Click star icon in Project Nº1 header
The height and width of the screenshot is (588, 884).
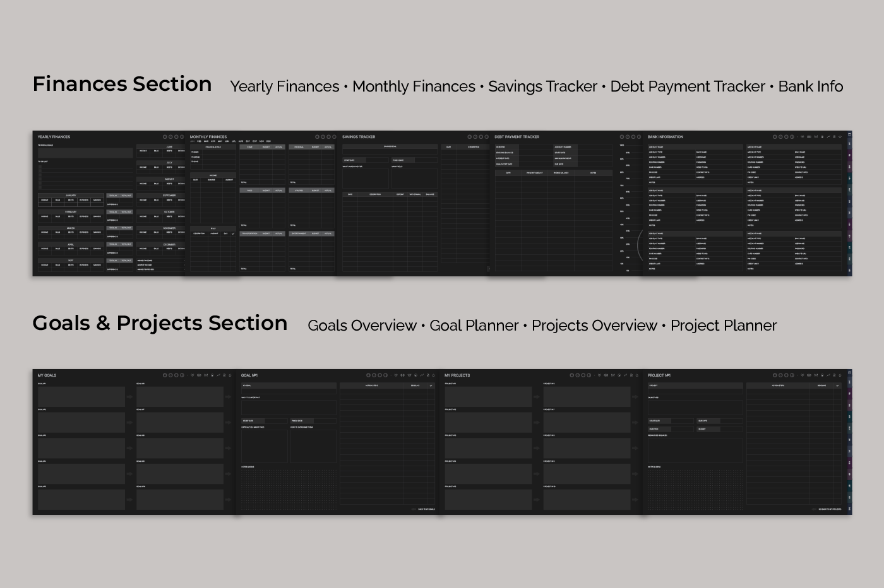[x=840, y=375]
